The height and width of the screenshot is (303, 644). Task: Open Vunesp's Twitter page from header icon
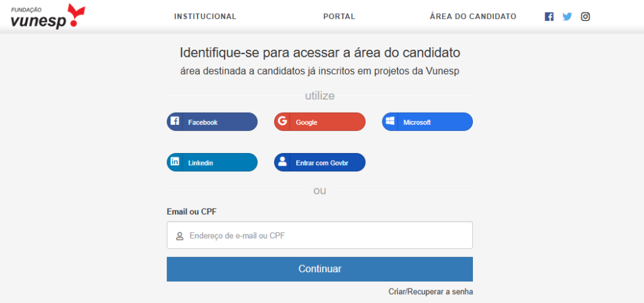click(567, 17)
